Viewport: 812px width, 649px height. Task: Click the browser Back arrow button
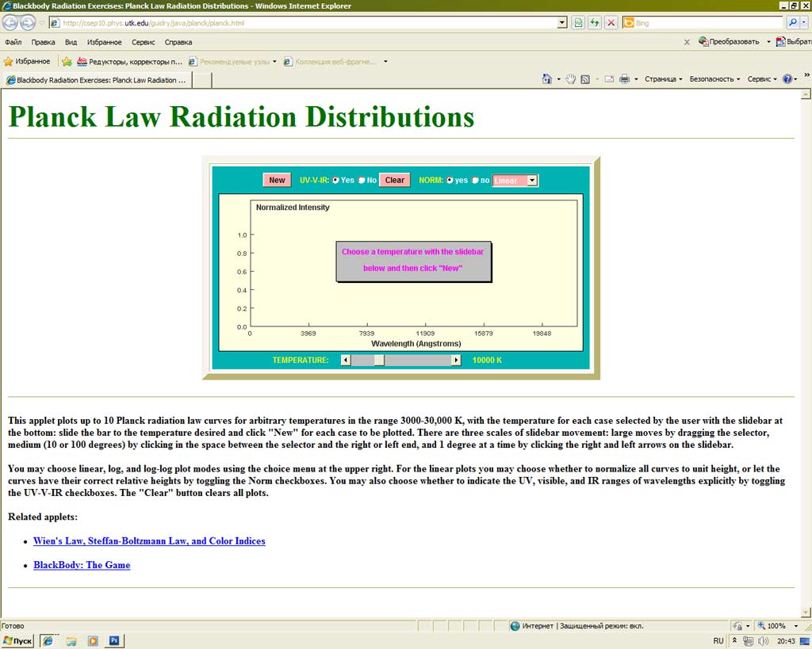(10, 22)
